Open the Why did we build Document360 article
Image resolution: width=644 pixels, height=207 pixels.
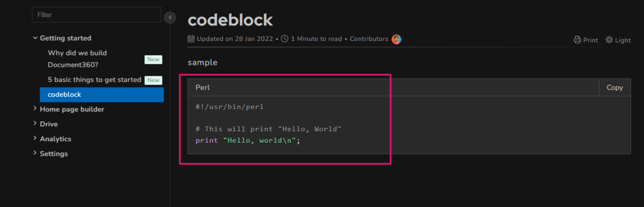(77, 59)
